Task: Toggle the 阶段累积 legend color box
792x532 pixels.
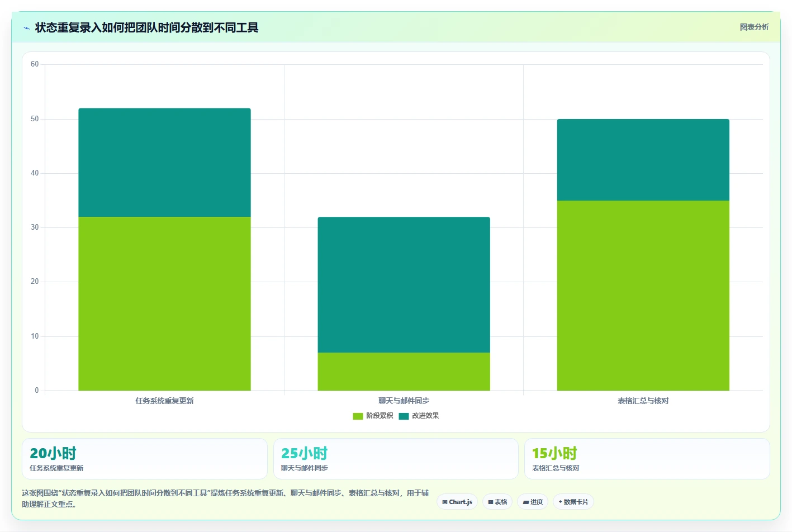Action: [x=358, y=416]
